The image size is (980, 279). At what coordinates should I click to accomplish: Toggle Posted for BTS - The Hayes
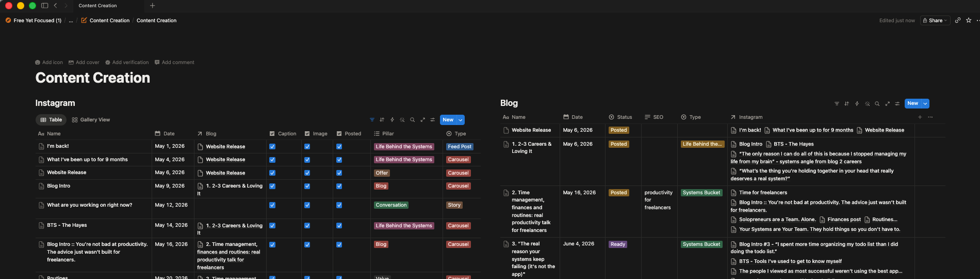[x=339, y=226]
